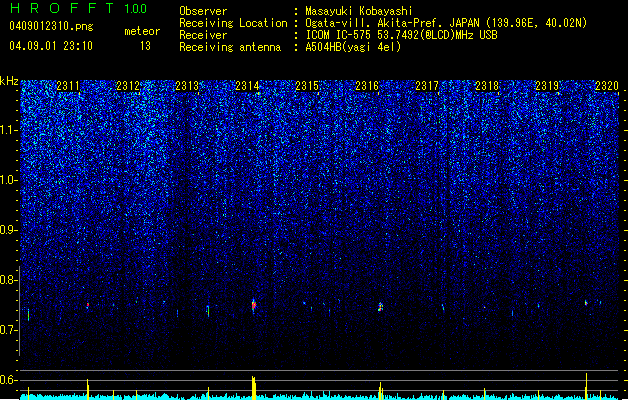Click the meteor count label
This screenshot has width=629, height=400.
(x=142, y=31)
